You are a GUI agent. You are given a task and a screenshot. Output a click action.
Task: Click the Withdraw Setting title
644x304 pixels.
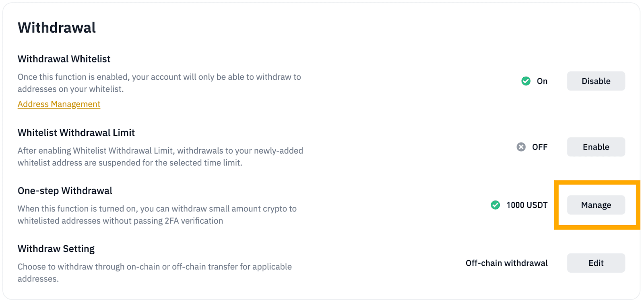click(x=56, y=249)
